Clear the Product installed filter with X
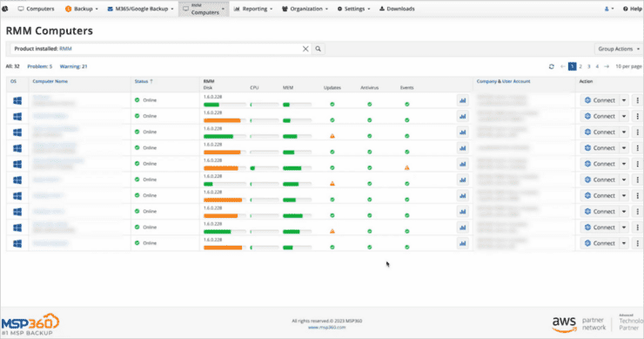644x339 pixels. click(305, 49)
